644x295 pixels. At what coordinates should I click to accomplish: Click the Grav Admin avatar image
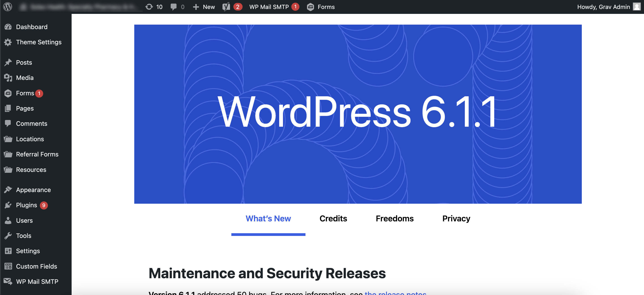636,7
